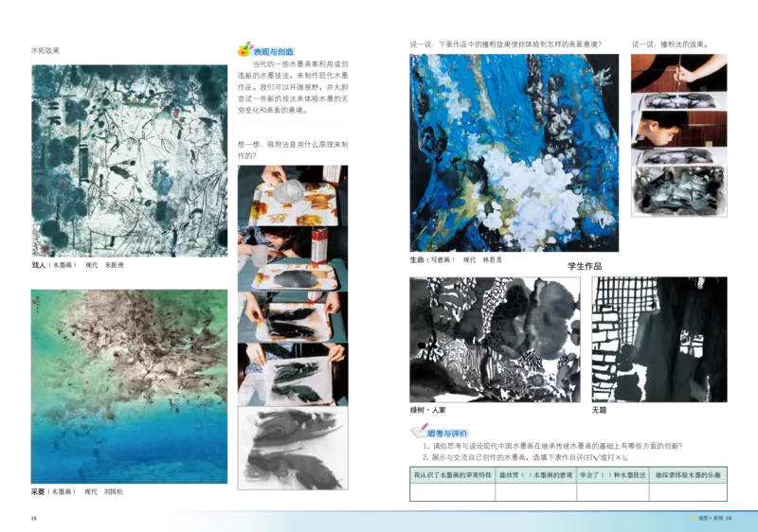Click table header 能探索体验水墨的乐趣

pos(688,475)
